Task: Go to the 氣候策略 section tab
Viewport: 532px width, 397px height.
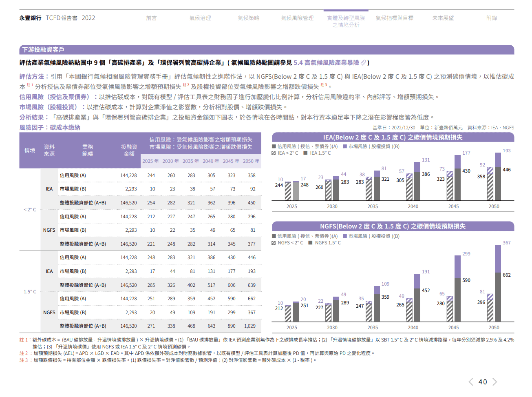Action: 249,18
